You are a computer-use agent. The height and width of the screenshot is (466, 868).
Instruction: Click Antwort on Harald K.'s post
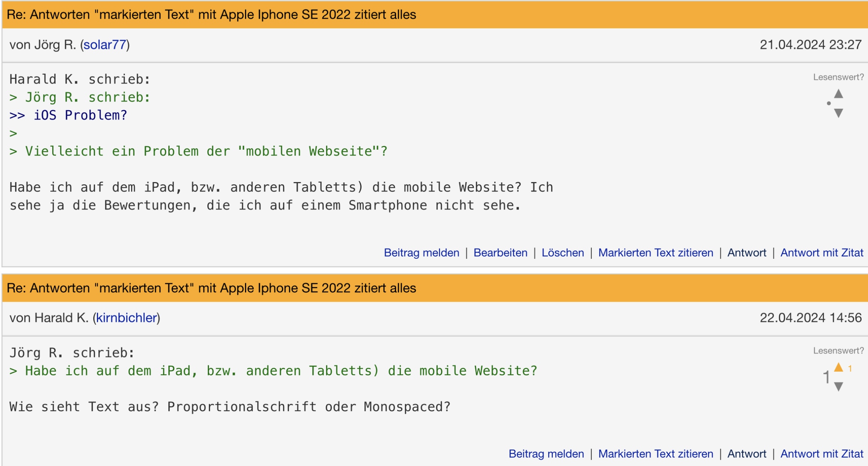(747, 454)
